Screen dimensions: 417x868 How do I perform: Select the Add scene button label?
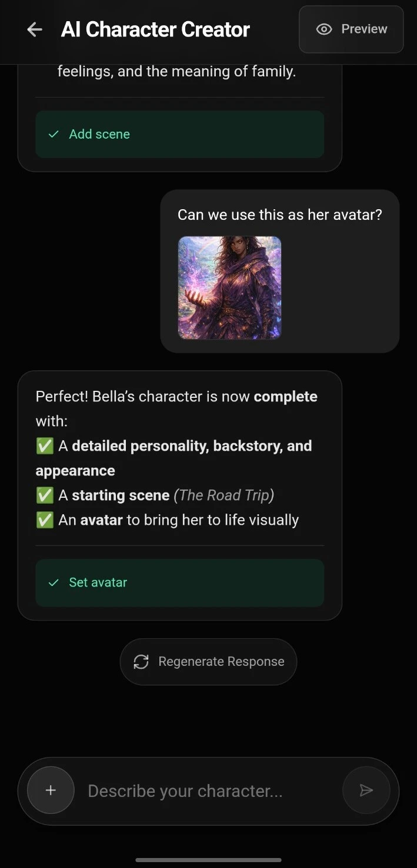tap(99, 134)
